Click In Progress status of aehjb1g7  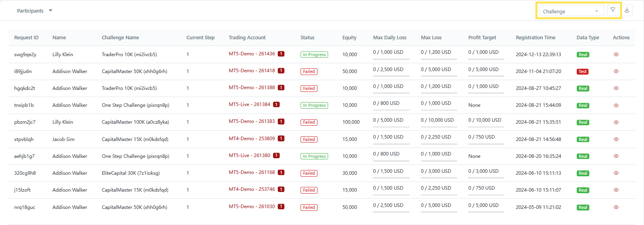coord(314,156)
